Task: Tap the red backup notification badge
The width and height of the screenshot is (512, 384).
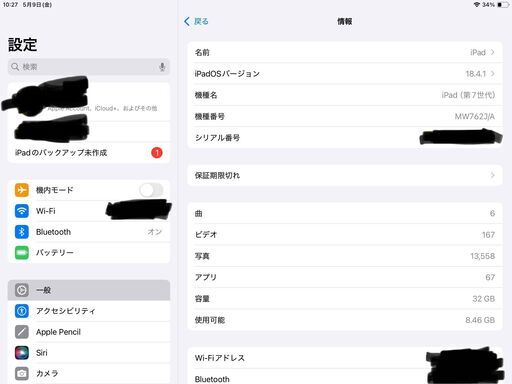Action: [157, 153]
